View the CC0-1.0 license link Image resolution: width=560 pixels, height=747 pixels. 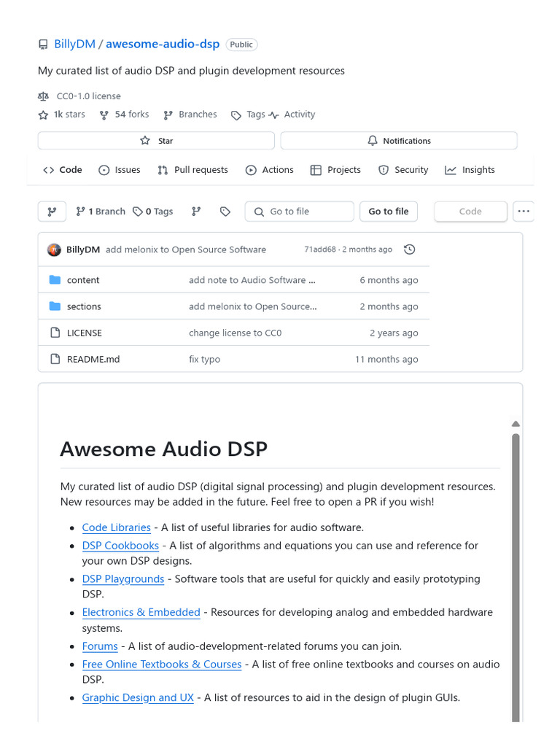click(88, 96)
